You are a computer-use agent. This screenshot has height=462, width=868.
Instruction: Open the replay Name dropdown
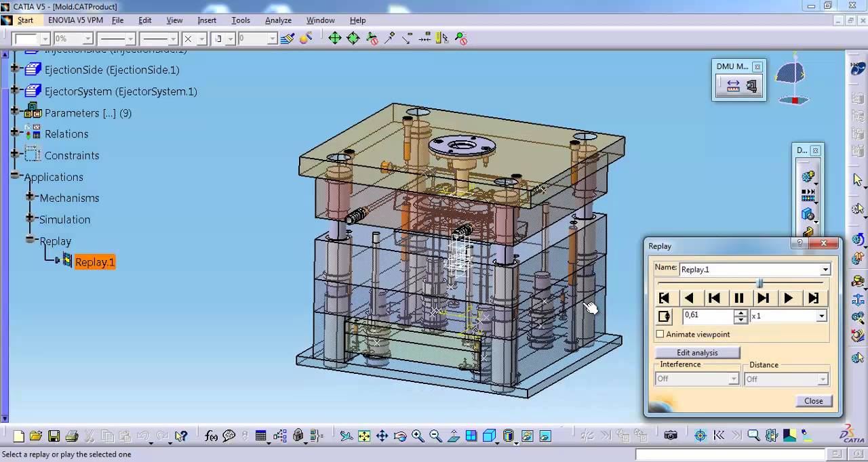click(825, 270)
